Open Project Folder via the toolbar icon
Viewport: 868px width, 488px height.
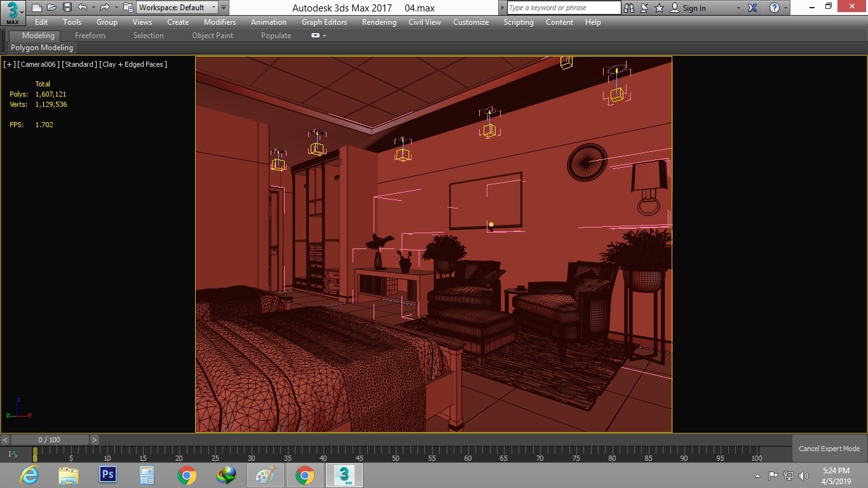click(127, 7)
